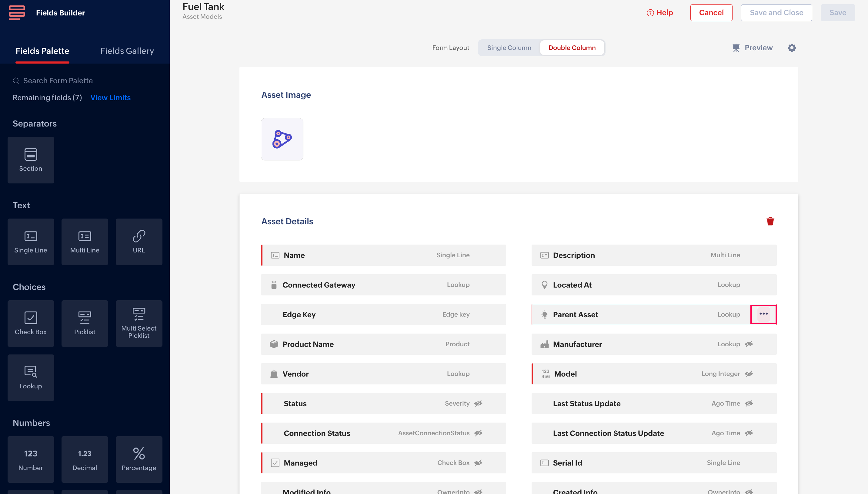Open the Fields Palette tab
This screenshot has width=868, height=494.
tap(42, 51)
